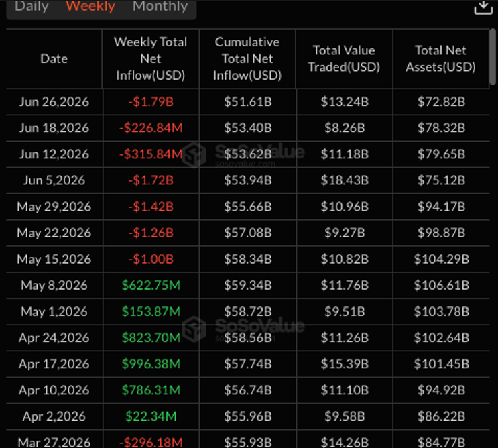
Task: Click the $13.24B value traded cell
Action: tap(345, 102)
